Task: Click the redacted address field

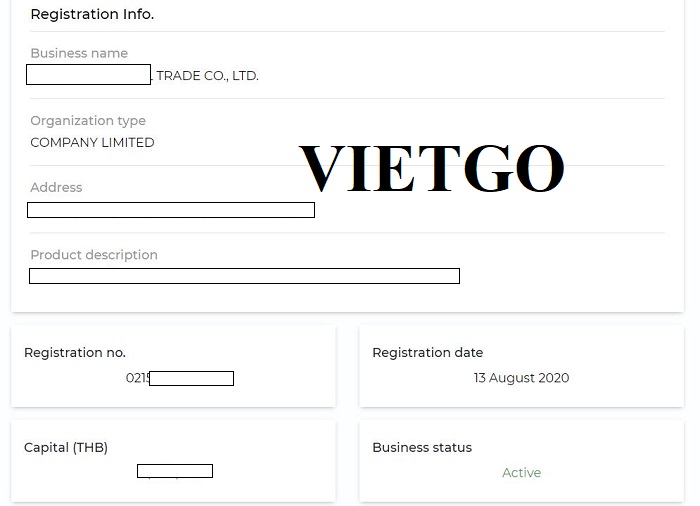Action: pyautogui.click(x=171, y=210)
